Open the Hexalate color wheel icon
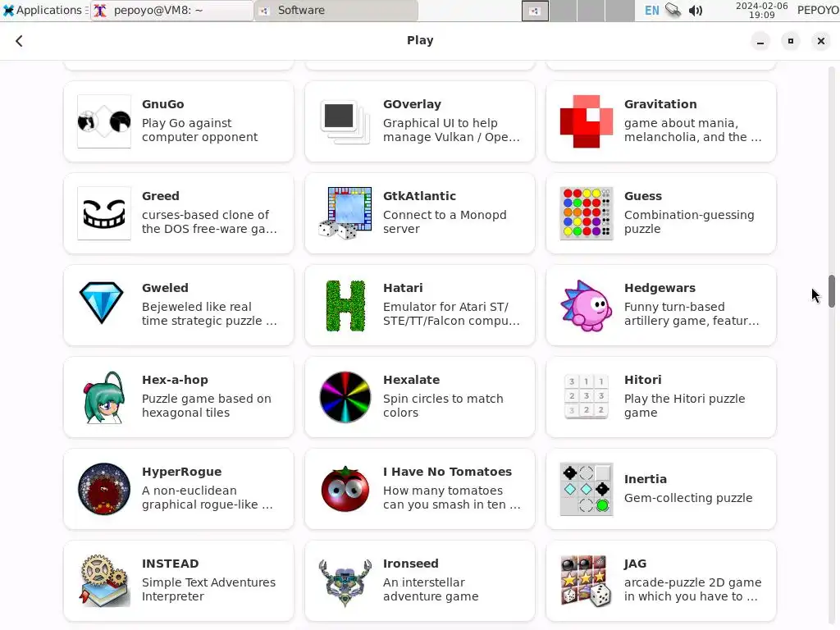This screenshot has height=630, width=840. pyautogui.click(x=345, y=397)
